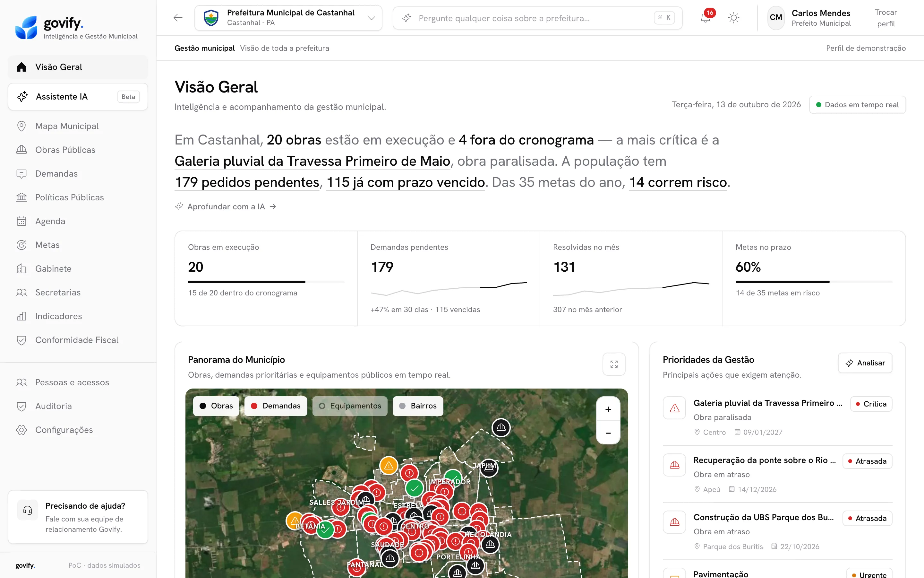Click the Castanhal municipal crest icon
The image size is (924, 578).
point(211,18)
